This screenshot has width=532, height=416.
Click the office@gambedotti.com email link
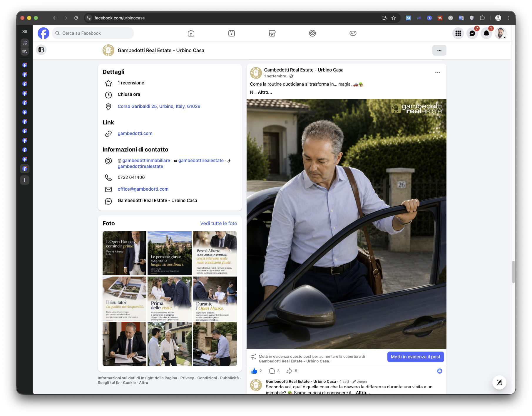(x=143, y=189)
